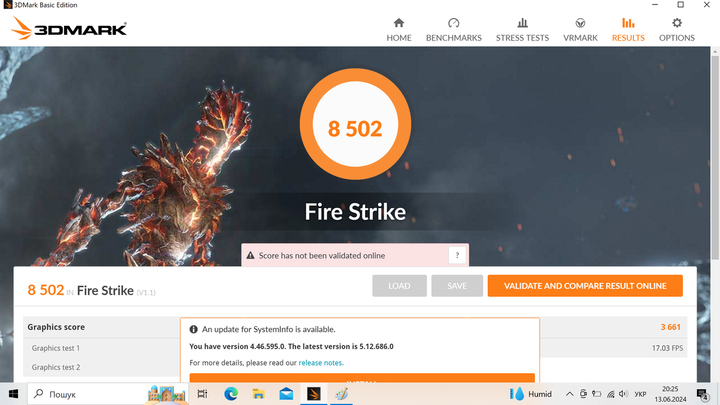The width and height of the screenshot is (720, 405).
Task: Click the Graphics score row label
Action: pos(56,327)
